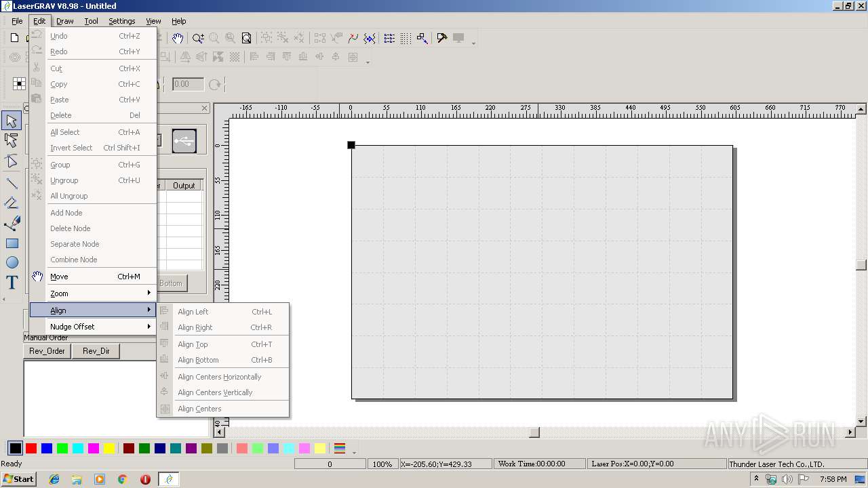Image resolution: width=868 pixels, height=488 pixels.
Task: Choose Move in the Edit menu
Action: tap(93, 277)
